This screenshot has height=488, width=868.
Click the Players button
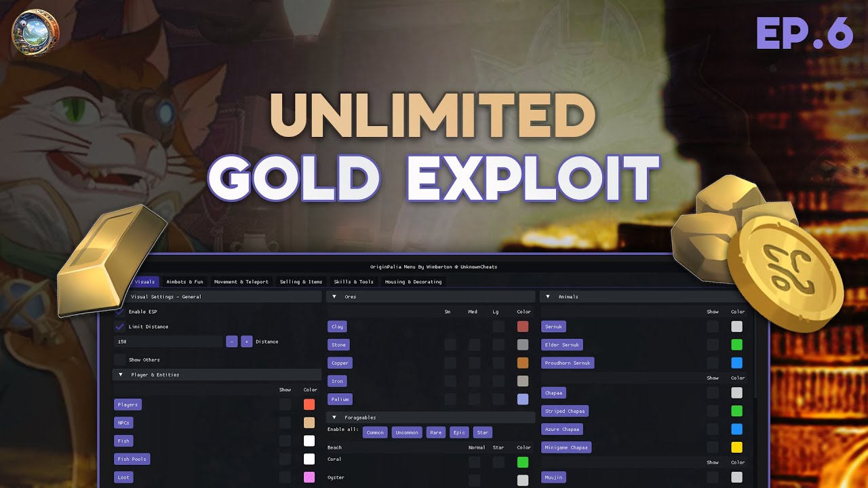point(127,405)
